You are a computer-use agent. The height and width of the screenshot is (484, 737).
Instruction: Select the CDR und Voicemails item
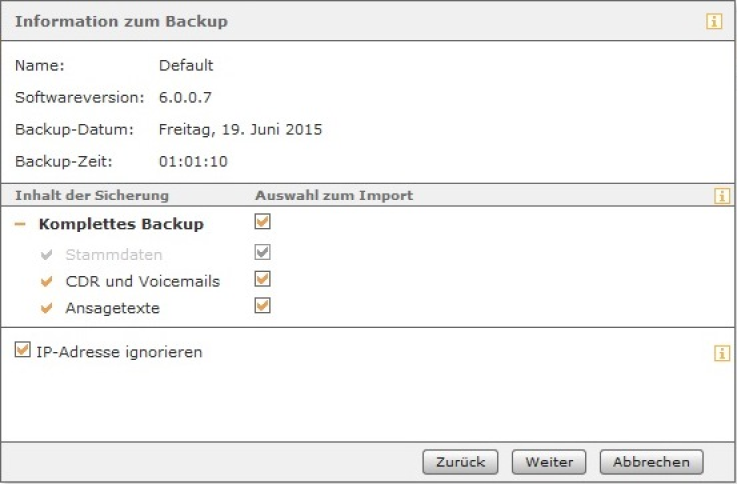[x=143, y=281]
